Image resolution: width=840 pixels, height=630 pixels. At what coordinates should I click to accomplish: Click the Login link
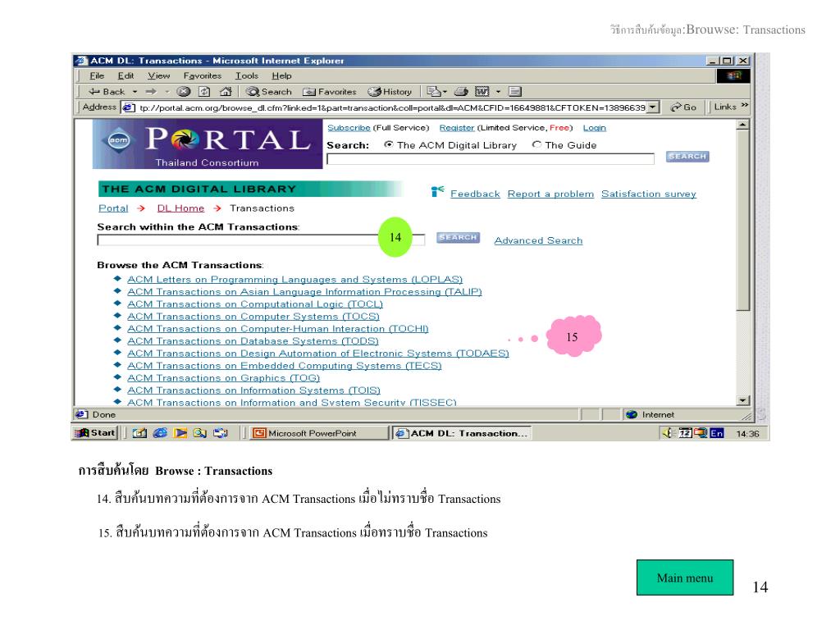595,127
